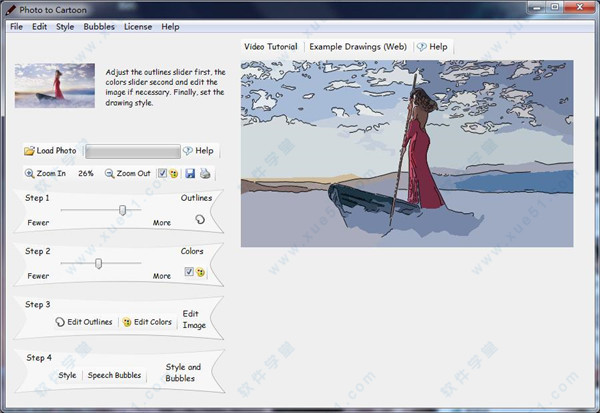Image resolution: width=600 pixels, height=413 pixels.
Task: Click Help button above the cartoon preview
Action: [x=432, y=47]
